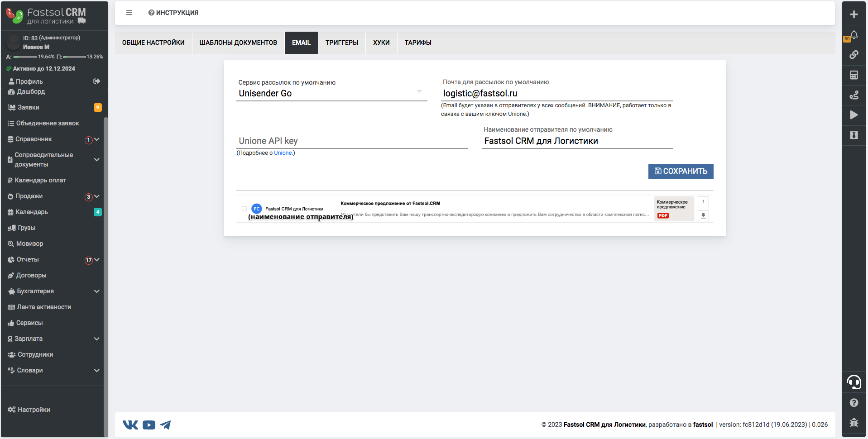
Task: Expand the Отчеты chevron
Action: (x=96, y=260)
